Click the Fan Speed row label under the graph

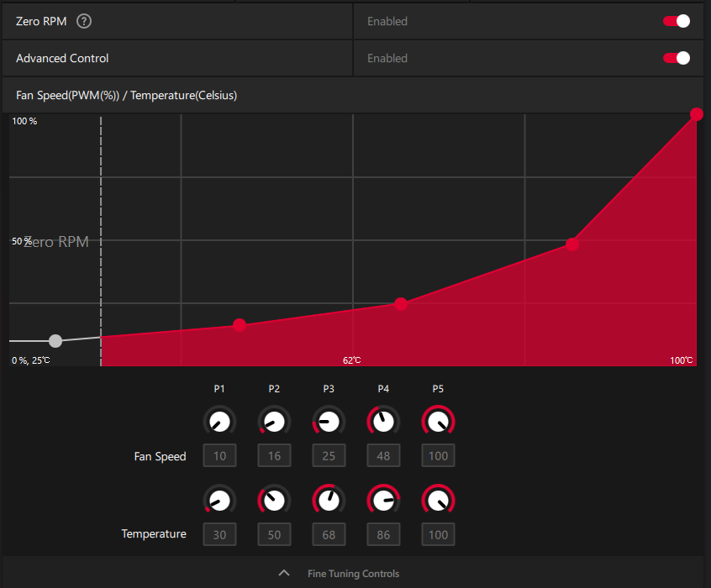coord(160,456)
